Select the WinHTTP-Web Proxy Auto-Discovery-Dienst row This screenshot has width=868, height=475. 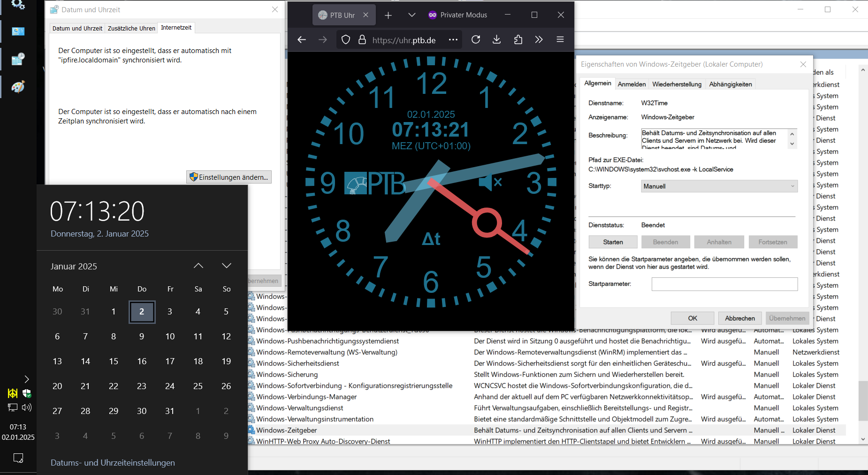pyautogui.click(x=547, y=441)
